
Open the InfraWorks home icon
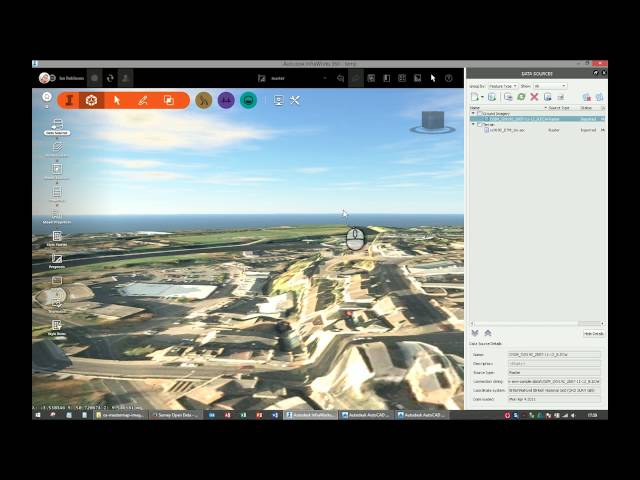coord(47,97)
